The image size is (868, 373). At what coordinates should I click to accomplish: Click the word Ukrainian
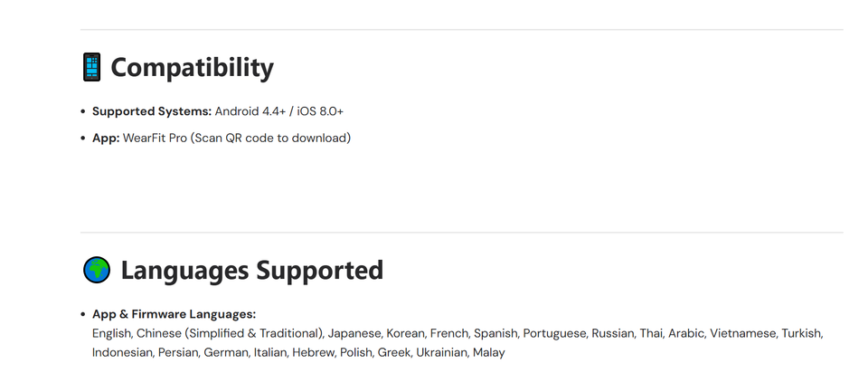pos(440,352)
